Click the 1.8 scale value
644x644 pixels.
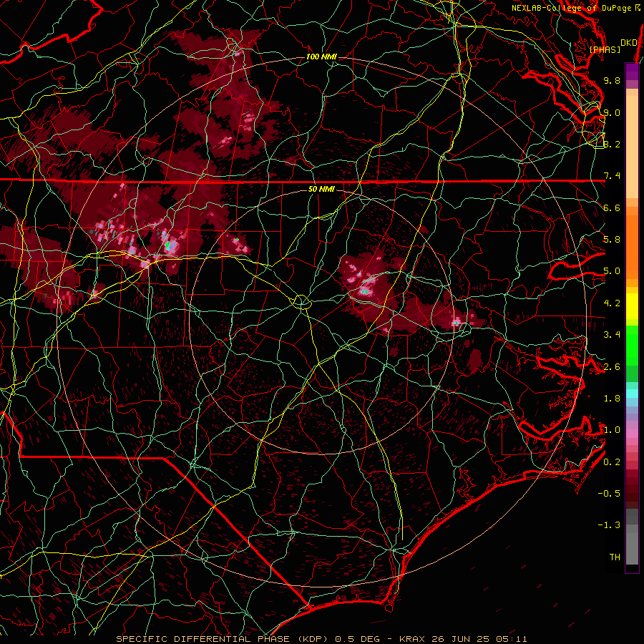612,399
